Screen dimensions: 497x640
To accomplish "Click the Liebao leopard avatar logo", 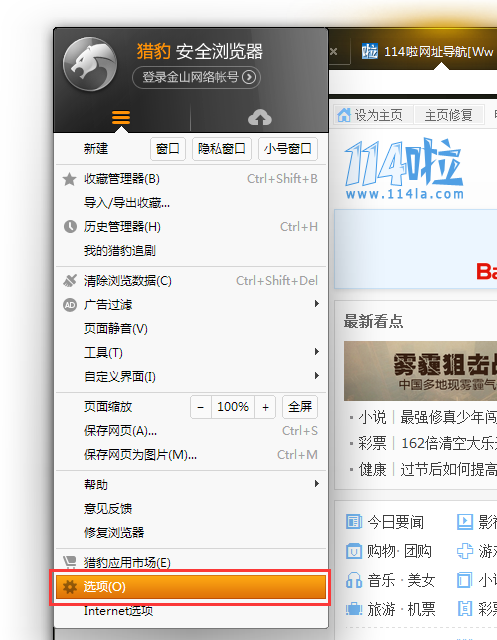I will 90,64.
